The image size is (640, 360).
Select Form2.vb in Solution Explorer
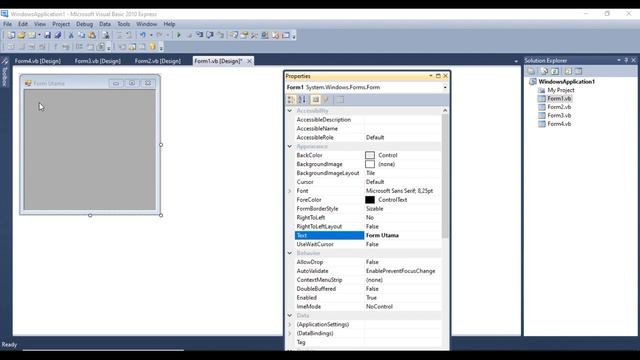pos(559,107)
